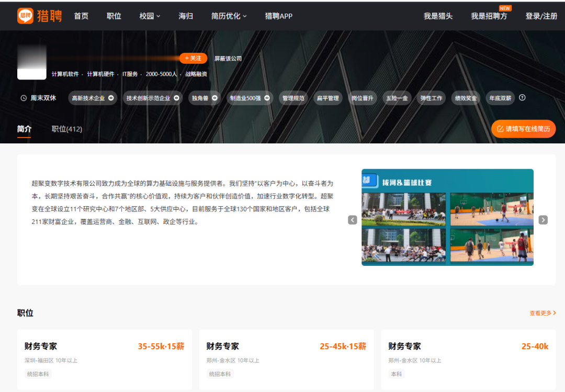This screenshot has height=392, width=565.
Task: Click the badge icon on 制造业500强 tag
Action: click(x=266, y=98)
